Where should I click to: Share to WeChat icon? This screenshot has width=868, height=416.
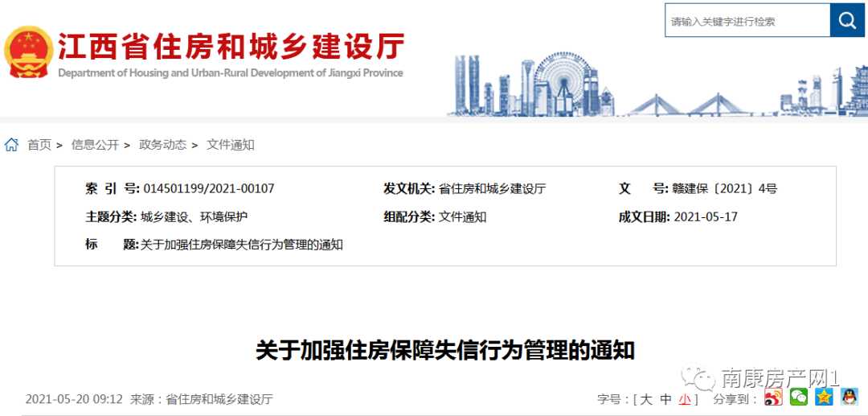(x=798, y=397)
